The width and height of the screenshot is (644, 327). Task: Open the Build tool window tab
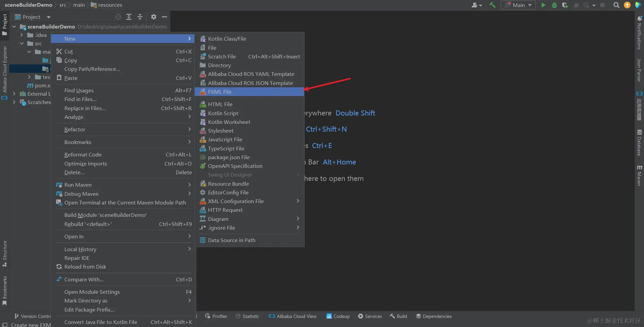pyautogui.click(x=398, y=316)
